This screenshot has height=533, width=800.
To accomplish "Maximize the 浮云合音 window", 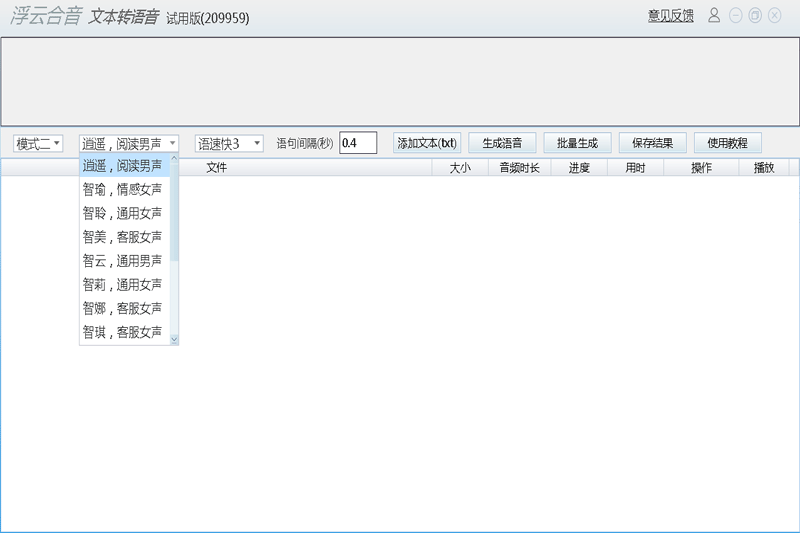I will click(755, 16).
